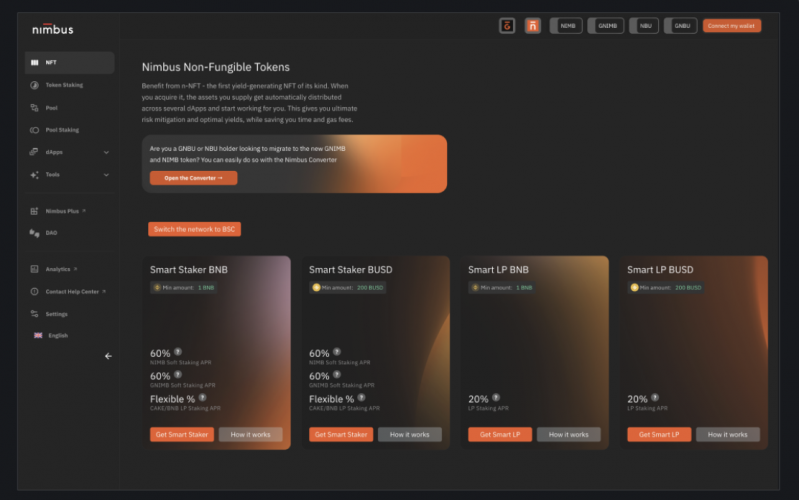
Task: Open Settings in sidebar
Action: pyautogui.click(x=57, y=314)
